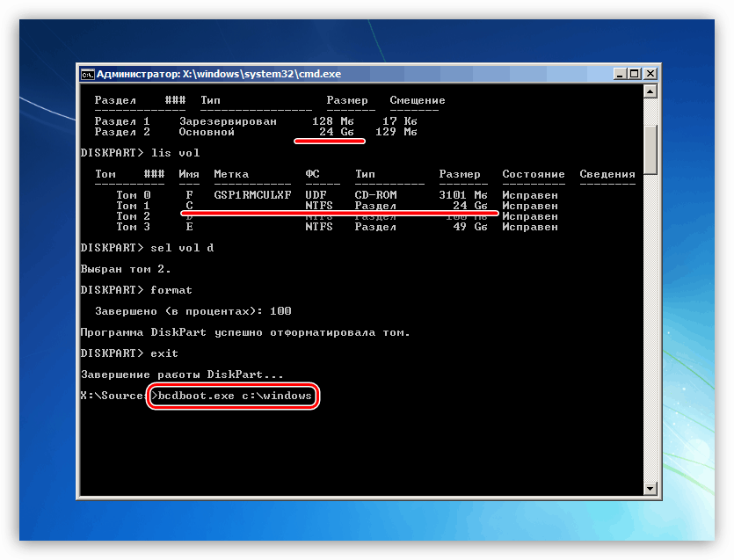734x560 pixels.
Task: Click the 'bcdboot.exe c:\windows' command text
Action: click(235, 396)
